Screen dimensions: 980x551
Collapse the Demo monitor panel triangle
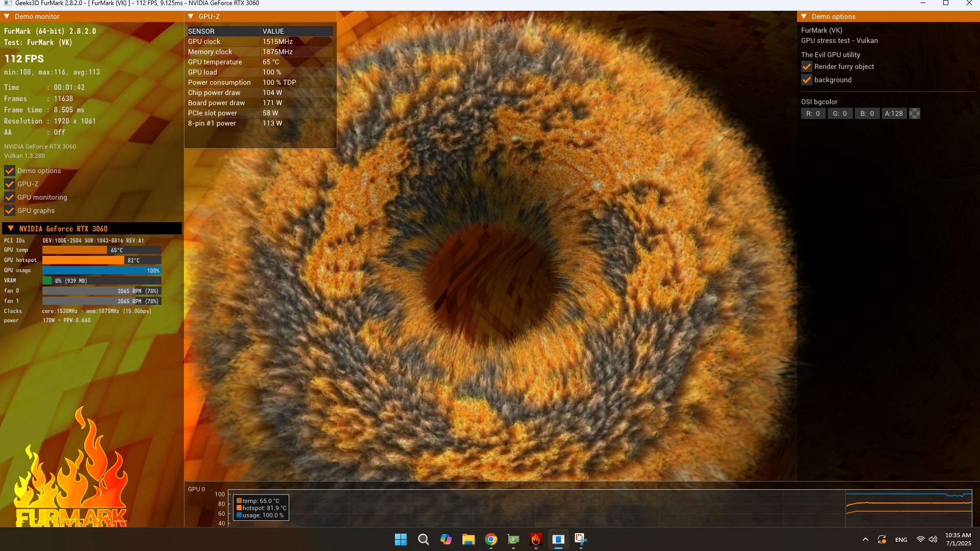pos(7,16)
